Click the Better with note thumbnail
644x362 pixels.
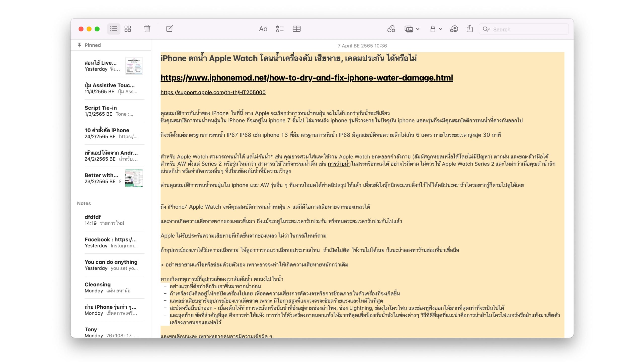coord(134,178)
